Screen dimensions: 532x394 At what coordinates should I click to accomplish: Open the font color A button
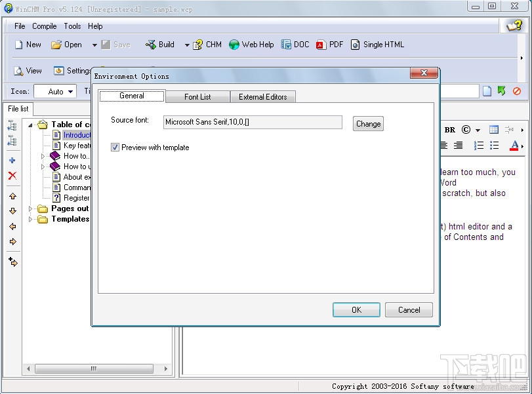(514, 146)
